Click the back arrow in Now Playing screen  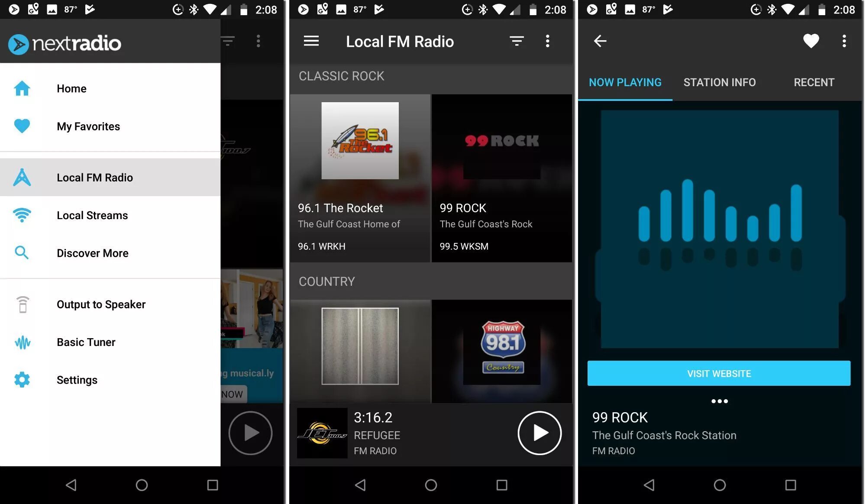click(x=600, y=41)
